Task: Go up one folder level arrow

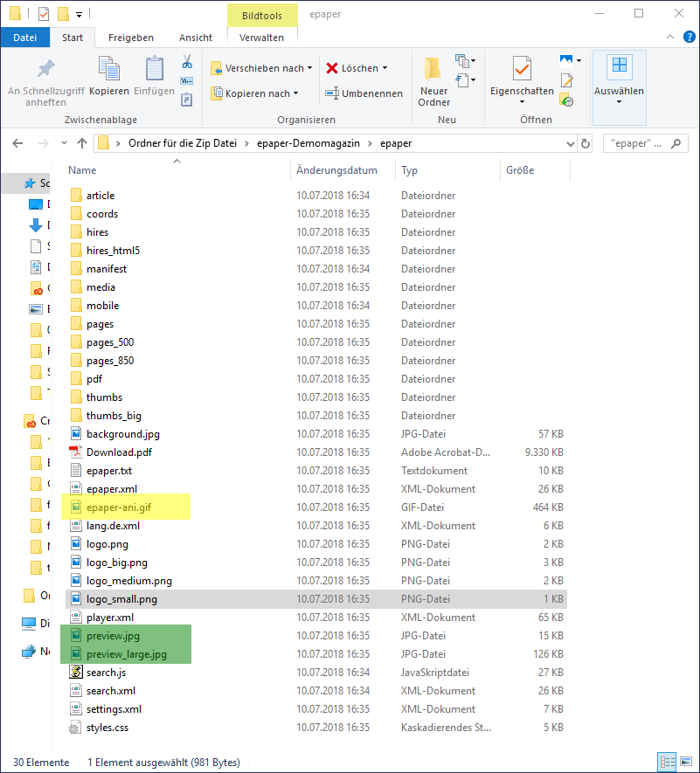Action: 82,143
